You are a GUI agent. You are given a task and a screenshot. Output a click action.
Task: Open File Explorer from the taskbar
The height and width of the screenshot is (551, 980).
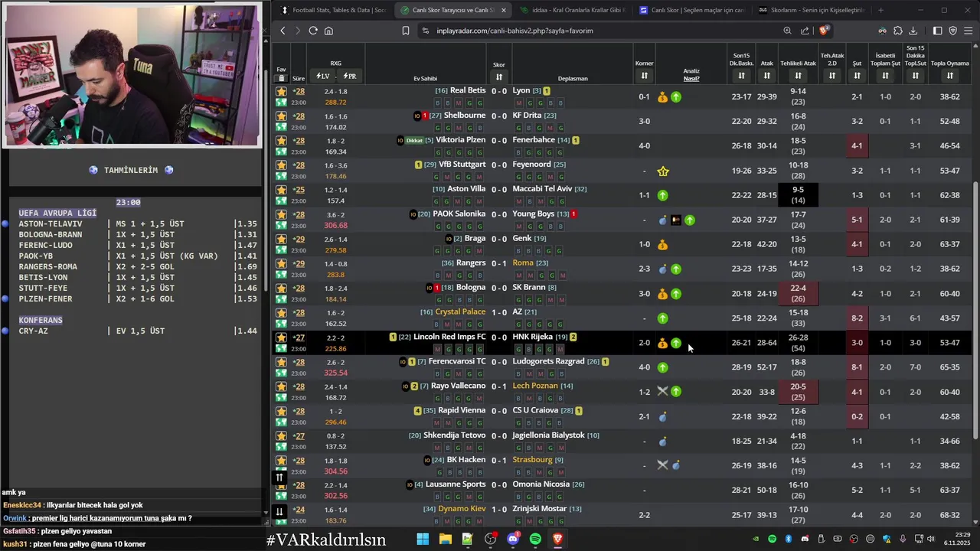click(445, 540)
